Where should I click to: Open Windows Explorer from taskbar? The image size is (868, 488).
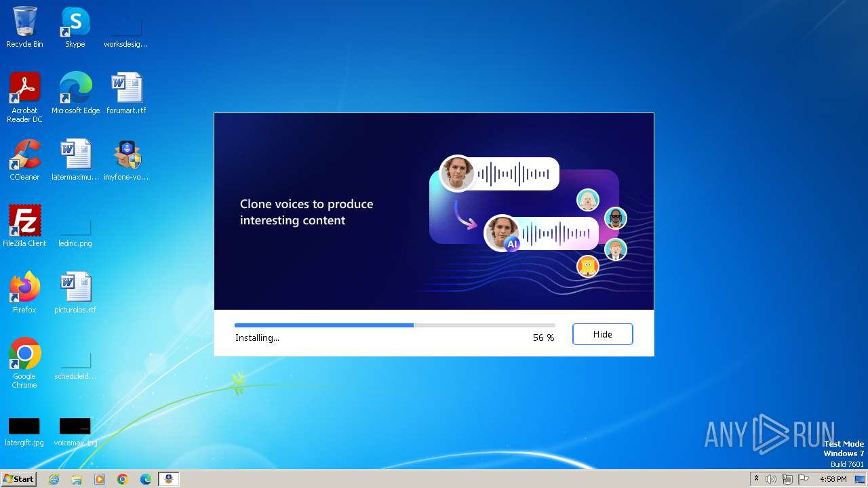coord(77,479)
